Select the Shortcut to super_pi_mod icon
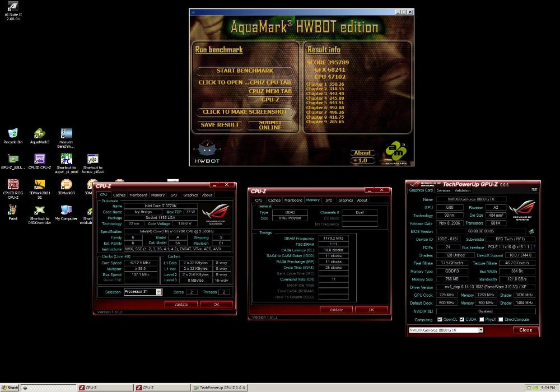The height and width of the screenshot is (392, 560). (x=66, y=164)
